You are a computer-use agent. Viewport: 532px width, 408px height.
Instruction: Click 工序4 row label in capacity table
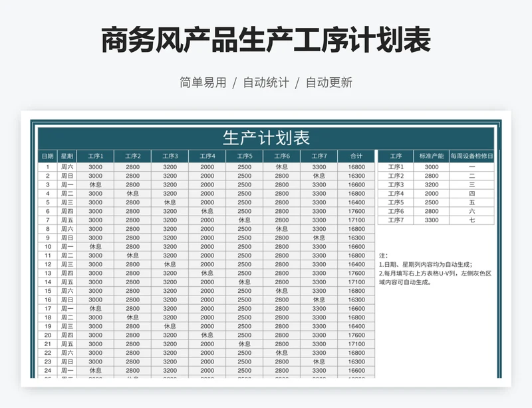(x=396, y=194)
